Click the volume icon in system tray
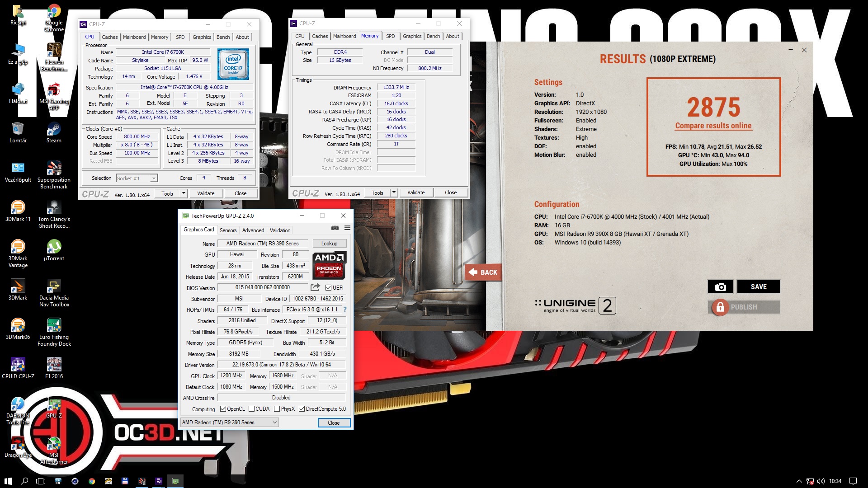 coord(821,481)
